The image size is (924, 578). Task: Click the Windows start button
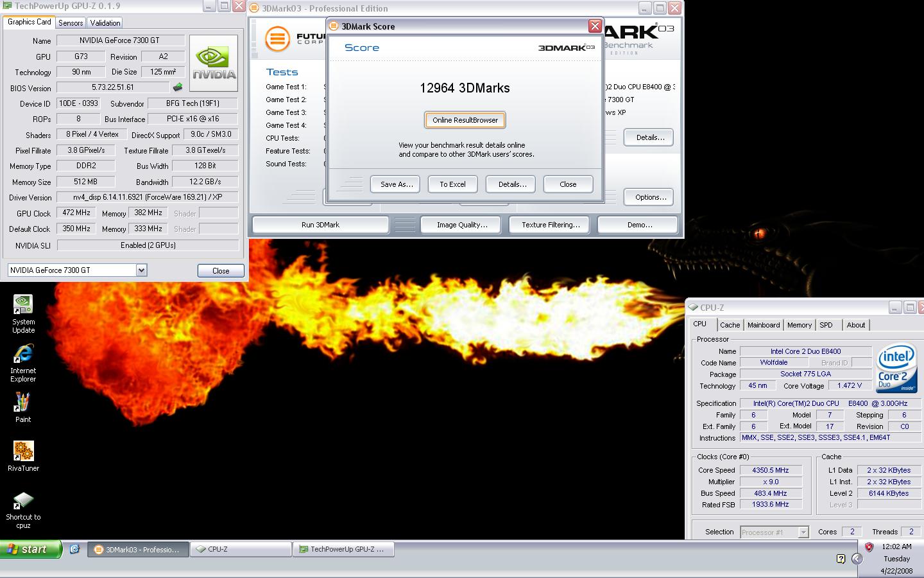click(31, 549)
